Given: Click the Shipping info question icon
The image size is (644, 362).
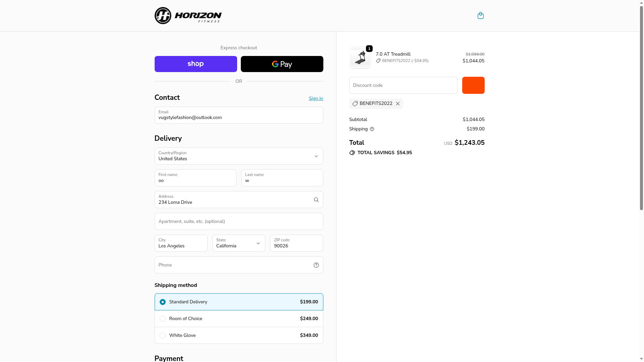Looking at the screenshot, I should tap(372, 129).
